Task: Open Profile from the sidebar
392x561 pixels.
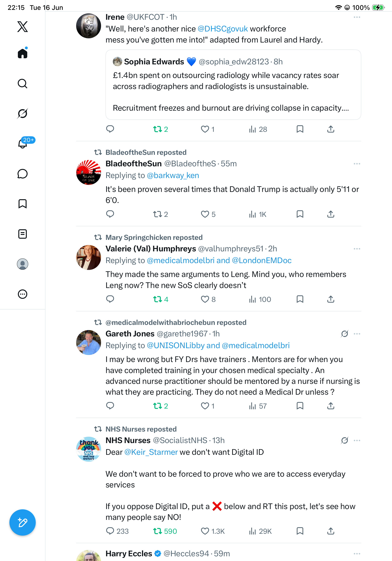Action: click(23, 264)
